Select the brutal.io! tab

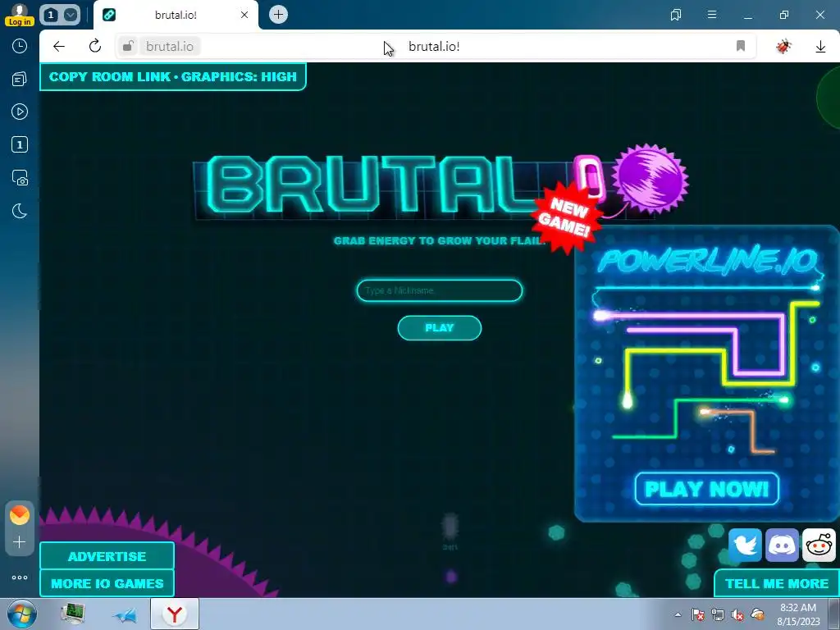coord(176,15)
